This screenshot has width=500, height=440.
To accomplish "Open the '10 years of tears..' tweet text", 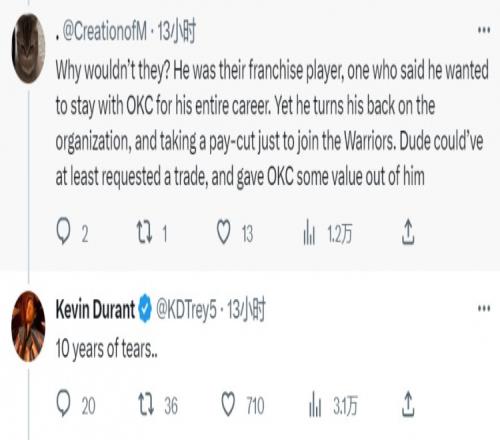I will 107,349.
